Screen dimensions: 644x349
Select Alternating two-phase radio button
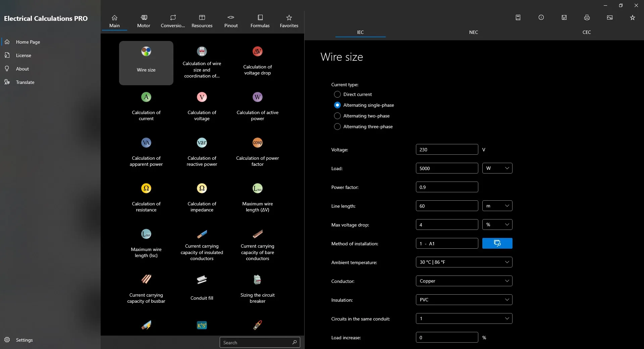click(x=337, y=116)
